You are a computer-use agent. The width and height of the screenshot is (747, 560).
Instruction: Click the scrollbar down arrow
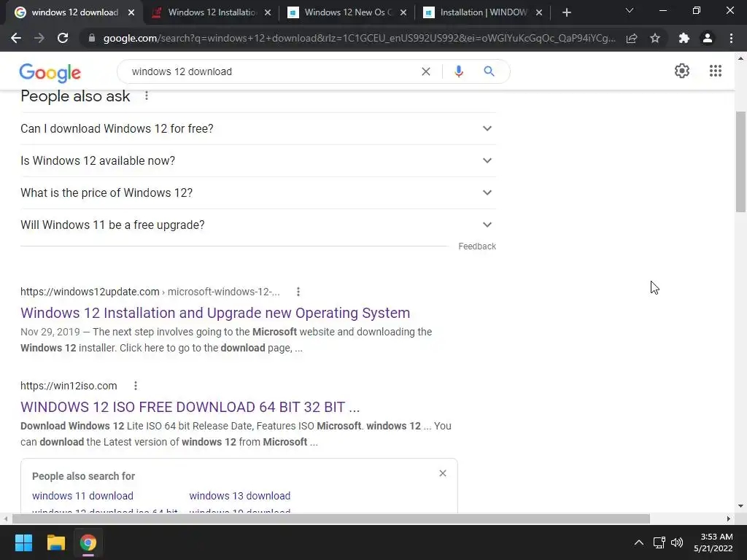click(x=740, y=506)
